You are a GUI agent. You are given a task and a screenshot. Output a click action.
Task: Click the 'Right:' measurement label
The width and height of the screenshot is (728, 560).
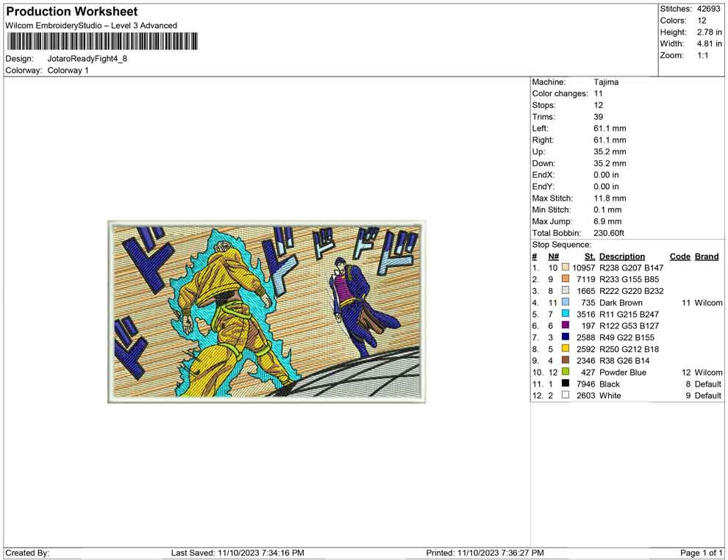(542, 140)
